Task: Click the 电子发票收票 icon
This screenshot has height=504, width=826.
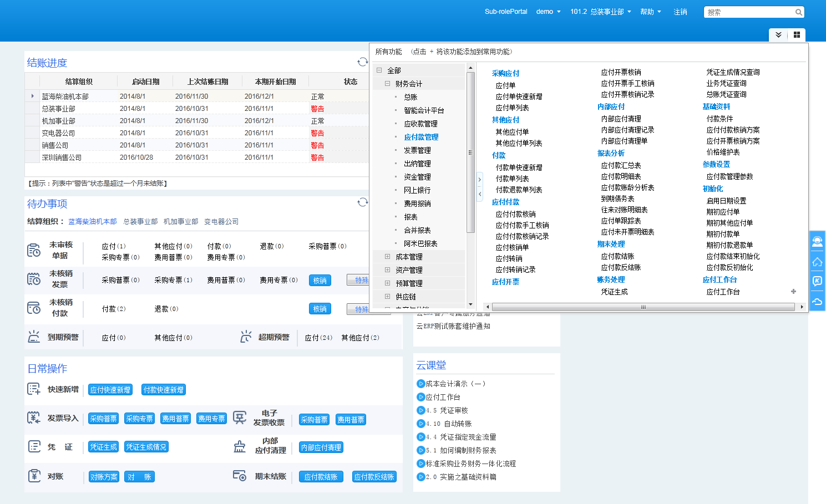Action: [x=240, y=418]
